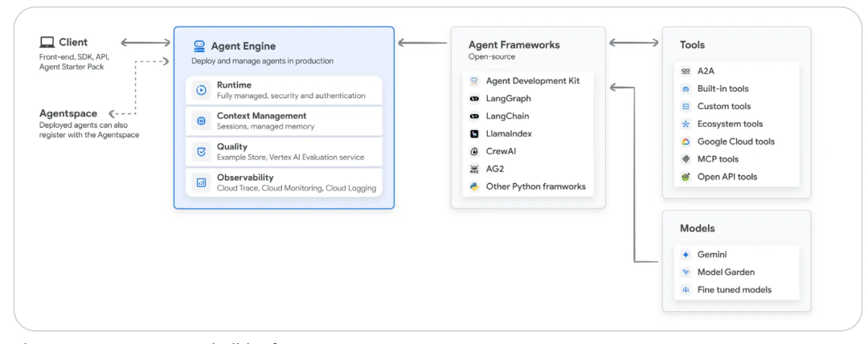Click 'Sessions, managed memory' text
Screen dimensions: 868x344
click(x=266, y=126)
